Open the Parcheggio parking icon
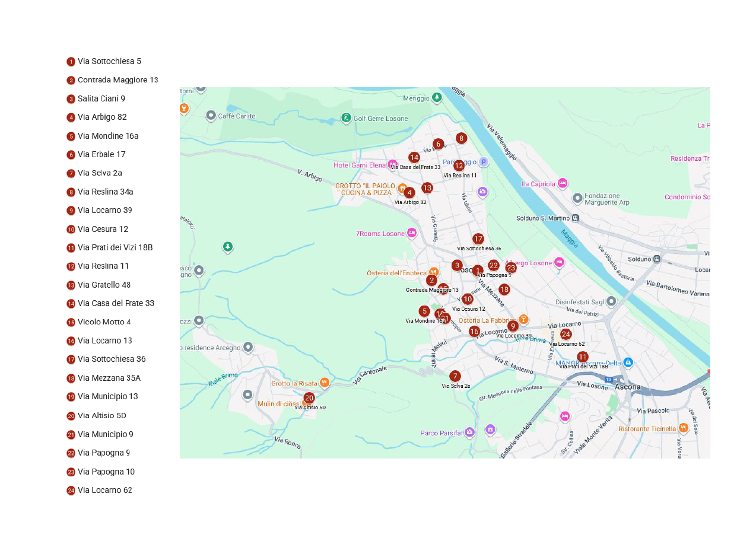756x538 pixels. [x=484, y=162]
